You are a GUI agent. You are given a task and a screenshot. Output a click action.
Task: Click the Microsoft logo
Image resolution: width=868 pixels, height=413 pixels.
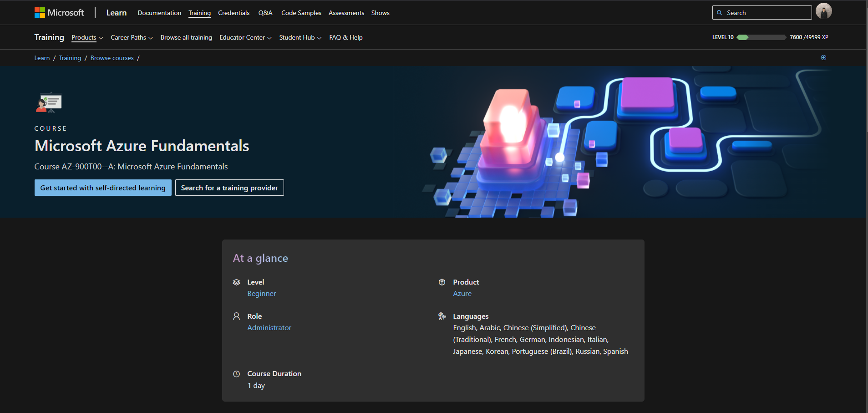pos(59,13)
